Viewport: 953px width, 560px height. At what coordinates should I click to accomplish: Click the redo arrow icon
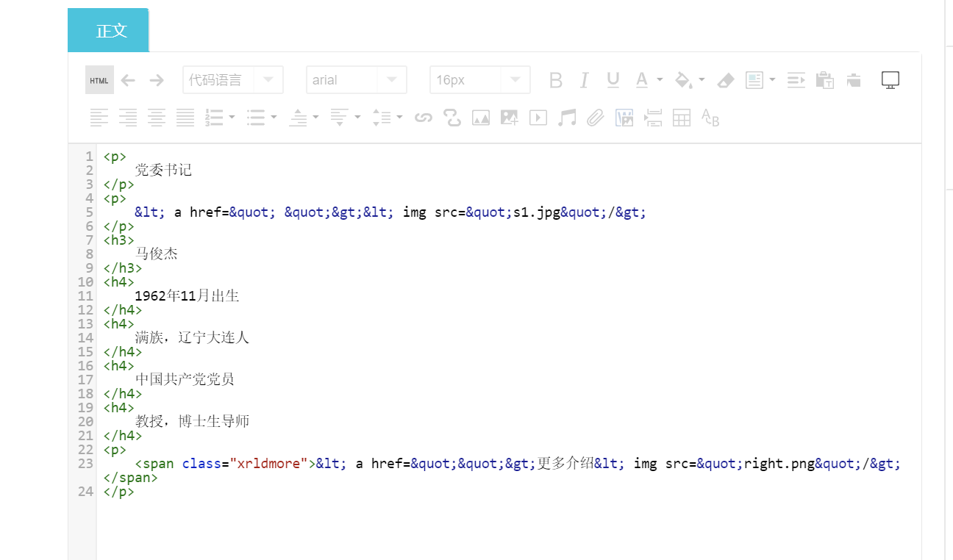[x=157, y=80]
